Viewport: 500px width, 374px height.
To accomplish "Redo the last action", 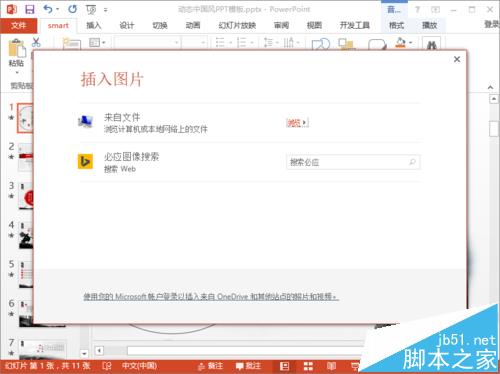I will coord(72,9).
